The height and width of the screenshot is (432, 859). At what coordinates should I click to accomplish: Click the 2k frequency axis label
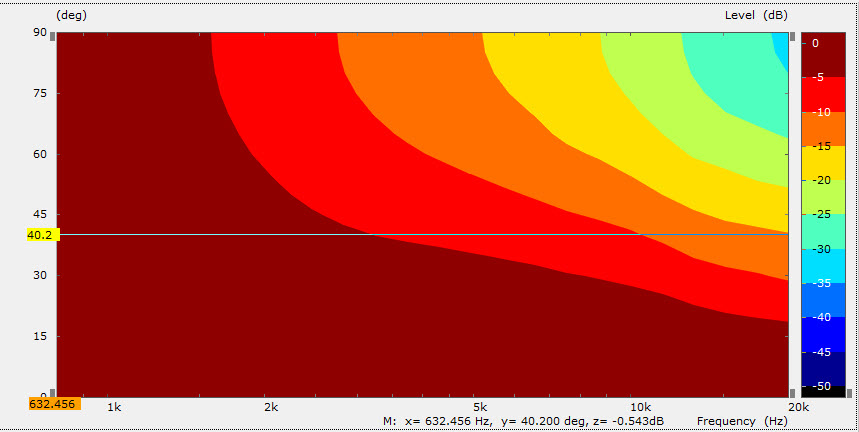pos(271,407)
